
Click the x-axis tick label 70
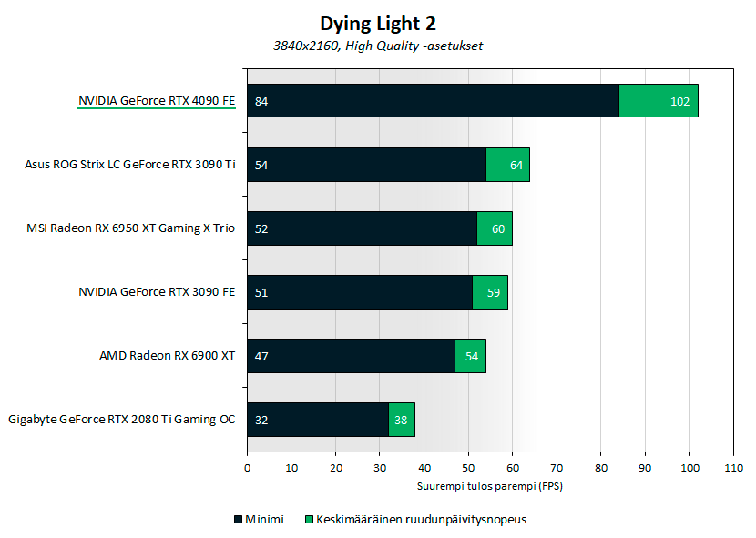(557, 468)
